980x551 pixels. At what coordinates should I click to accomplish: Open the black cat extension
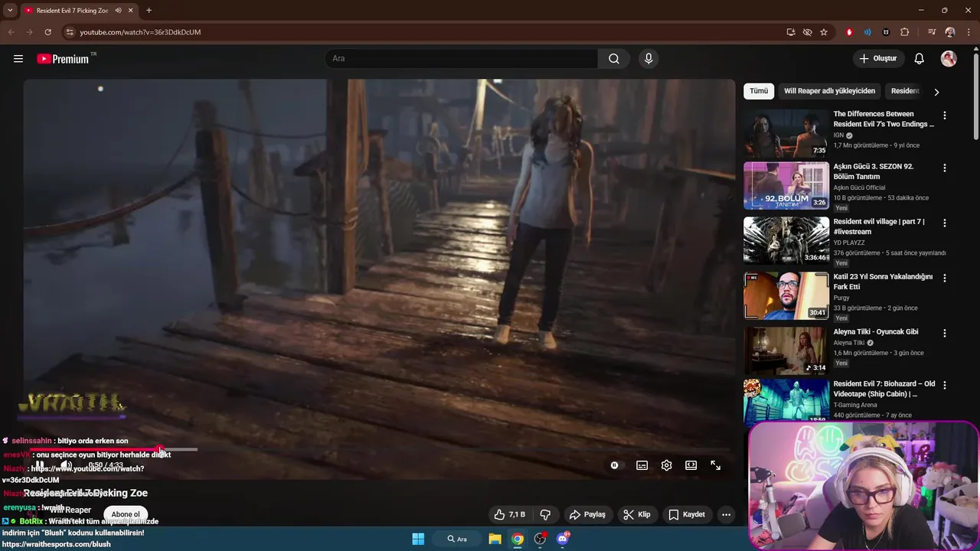click(886, 32)
